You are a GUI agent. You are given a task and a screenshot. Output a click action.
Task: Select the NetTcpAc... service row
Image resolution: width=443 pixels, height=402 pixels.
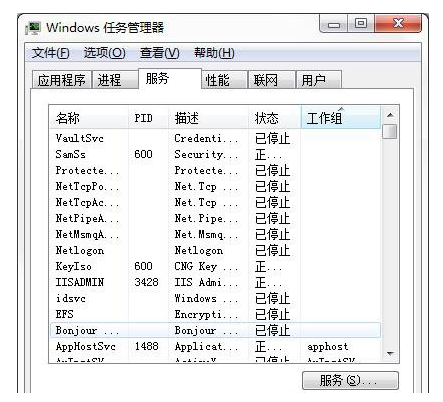(x=215, y=202)
